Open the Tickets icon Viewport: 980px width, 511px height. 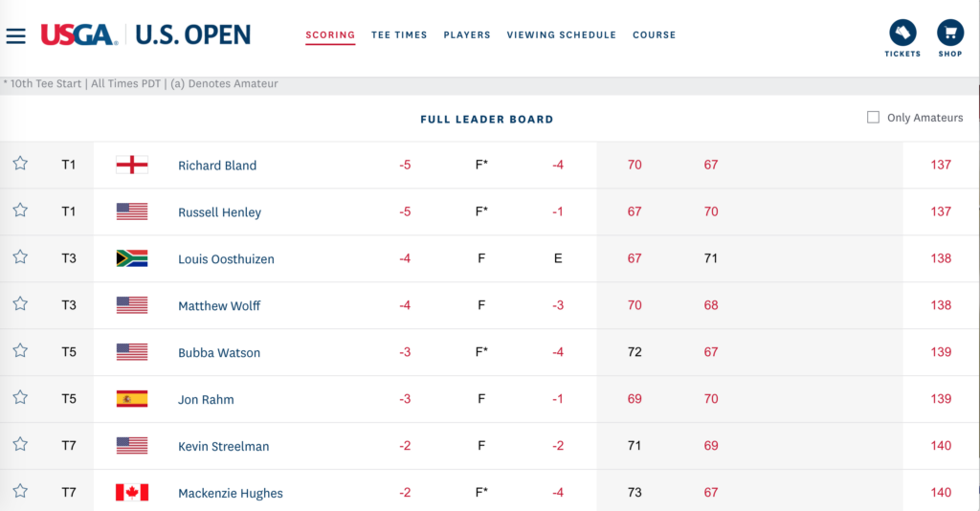coord(902,33)
